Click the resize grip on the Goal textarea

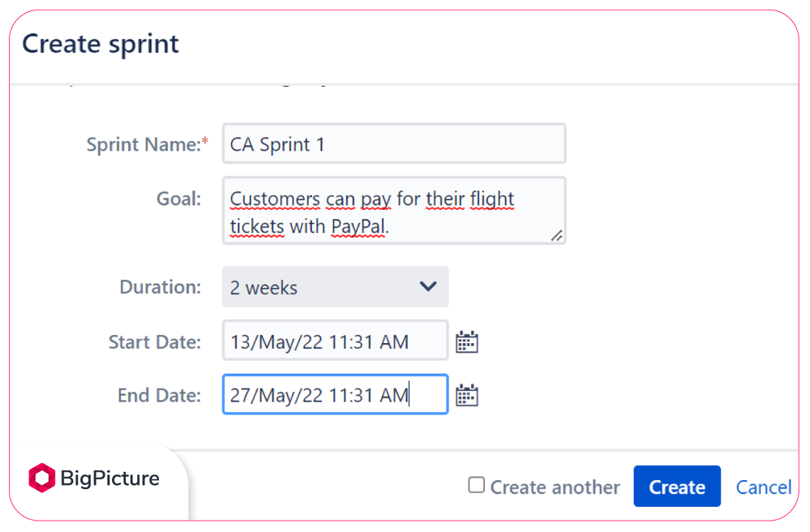[x=558, y=237]
